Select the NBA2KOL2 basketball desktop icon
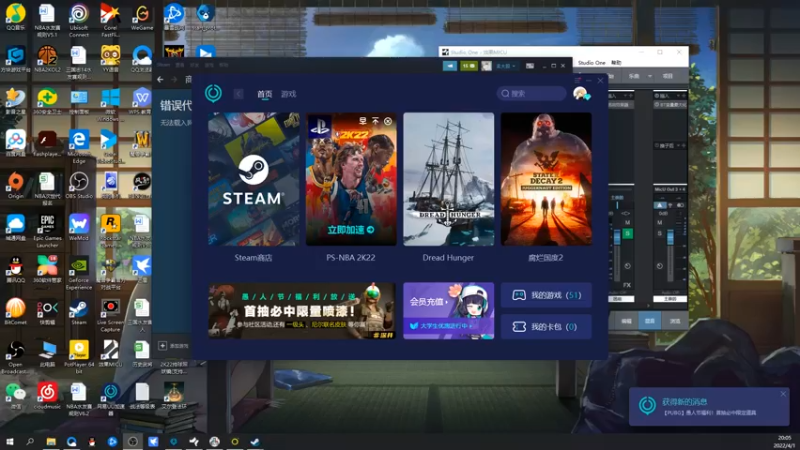This screenshot has width=800, height=450. click(47, 59)
